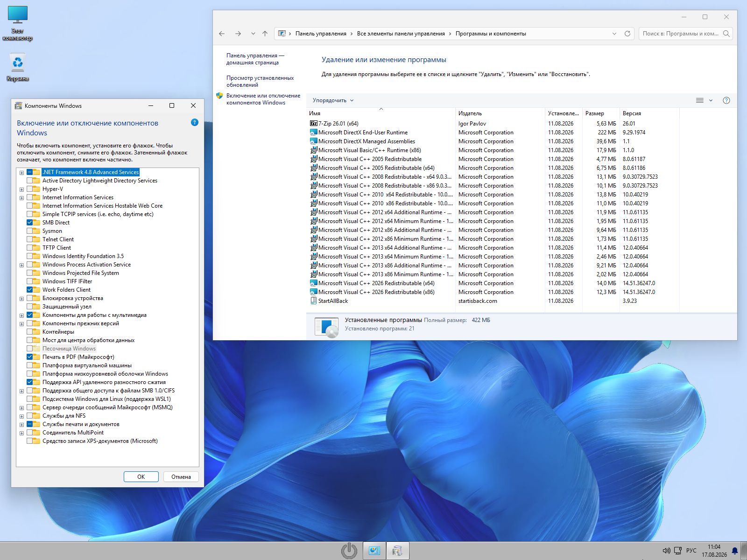Enable the Контейнеры checkbox

[30, 332]
